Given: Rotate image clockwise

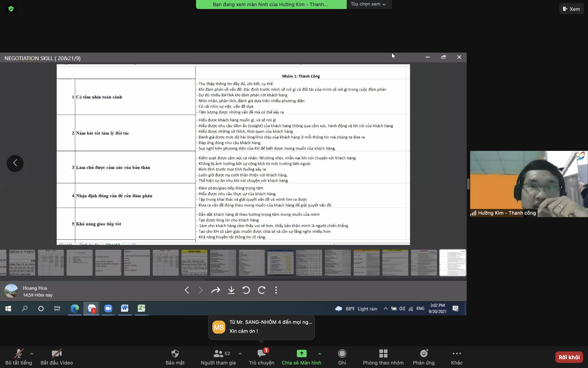Looking at the screenshot, I should coord(262,290).
